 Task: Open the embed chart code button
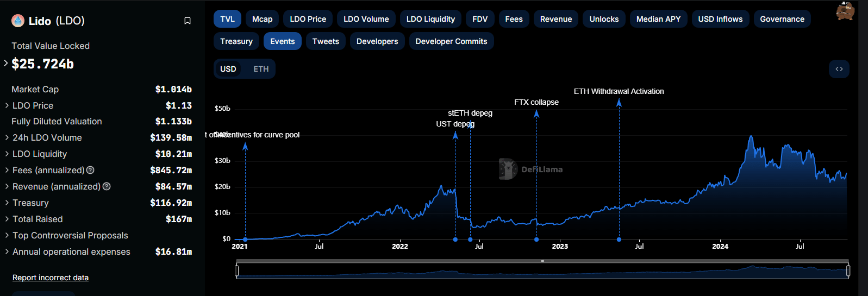point(839,69)
